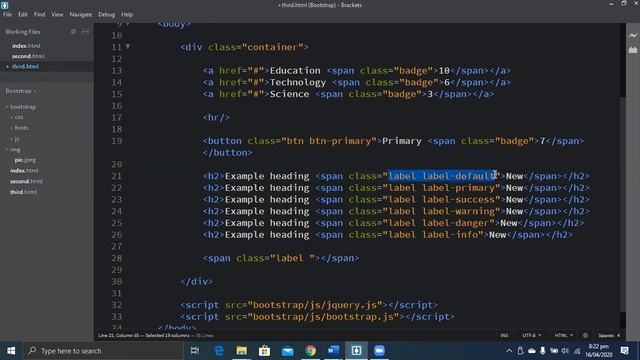Click the split view icon in Working Files
Viewport: 640px width, 360px height.
pyautogui.click(x=85, y=31)
